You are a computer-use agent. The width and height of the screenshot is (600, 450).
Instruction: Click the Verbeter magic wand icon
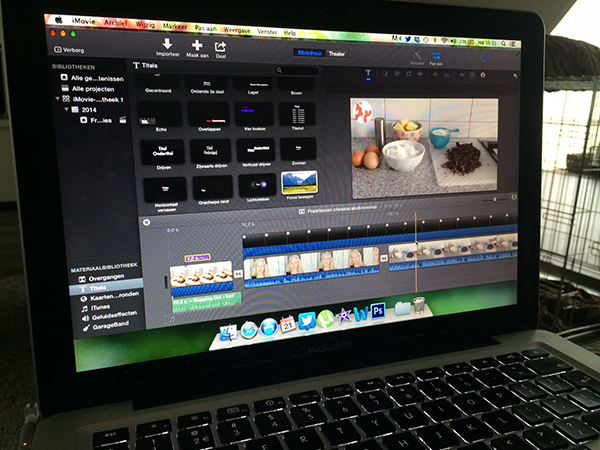(x=417, y=55)
